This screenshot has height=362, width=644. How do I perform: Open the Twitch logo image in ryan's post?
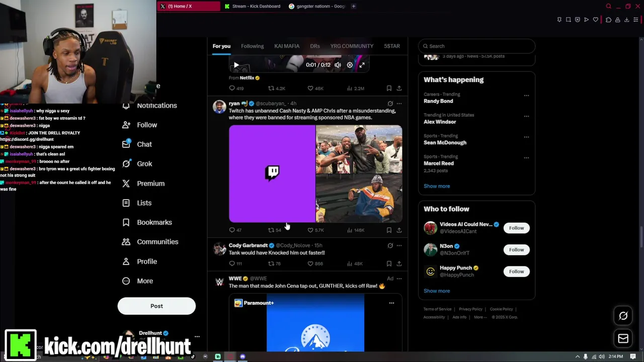click(x=272, y=173)
